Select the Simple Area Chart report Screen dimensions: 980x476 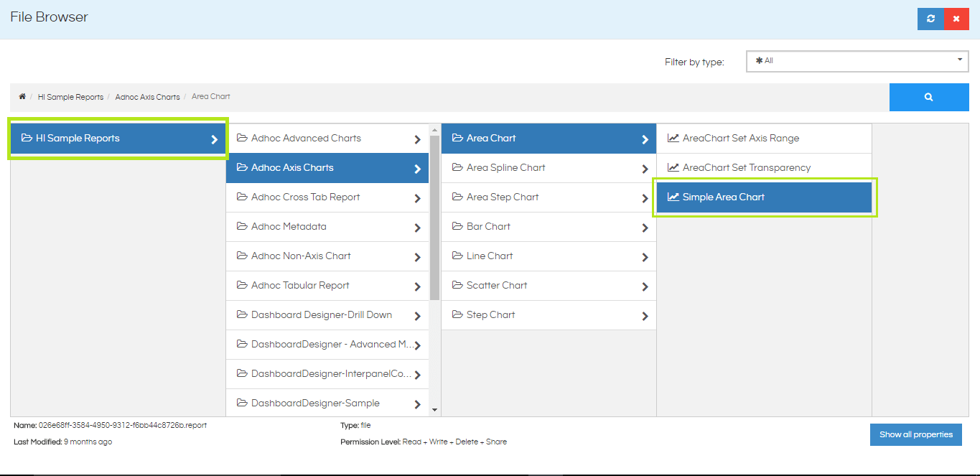(x=764, y=197)
